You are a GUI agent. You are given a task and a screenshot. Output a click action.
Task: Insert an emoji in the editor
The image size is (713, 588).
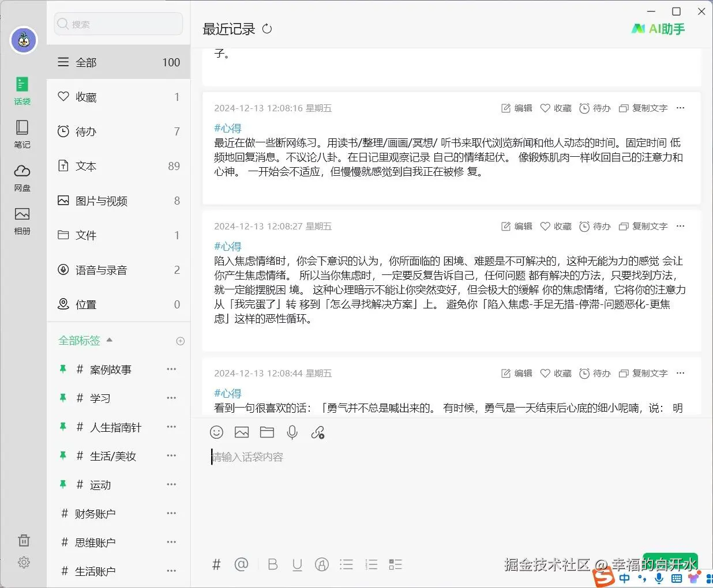pos(216,432)
